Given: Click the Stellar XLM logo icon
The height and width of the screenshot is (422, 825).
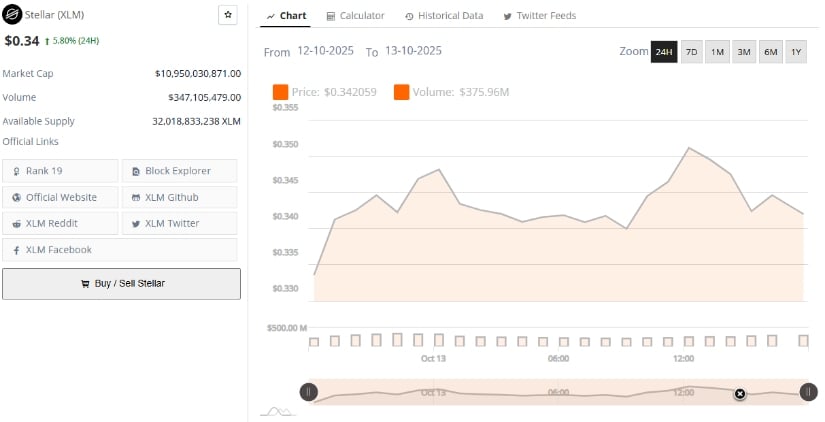Looking at the screenshot, I should coord(11,16).
